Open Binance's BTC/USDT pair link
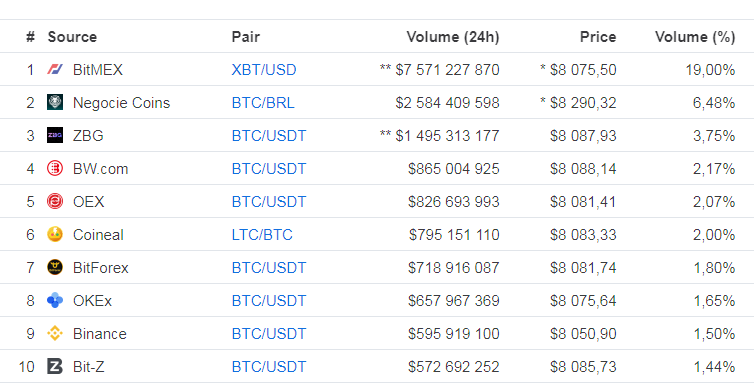The image size is (754, 384). [269, 334]
